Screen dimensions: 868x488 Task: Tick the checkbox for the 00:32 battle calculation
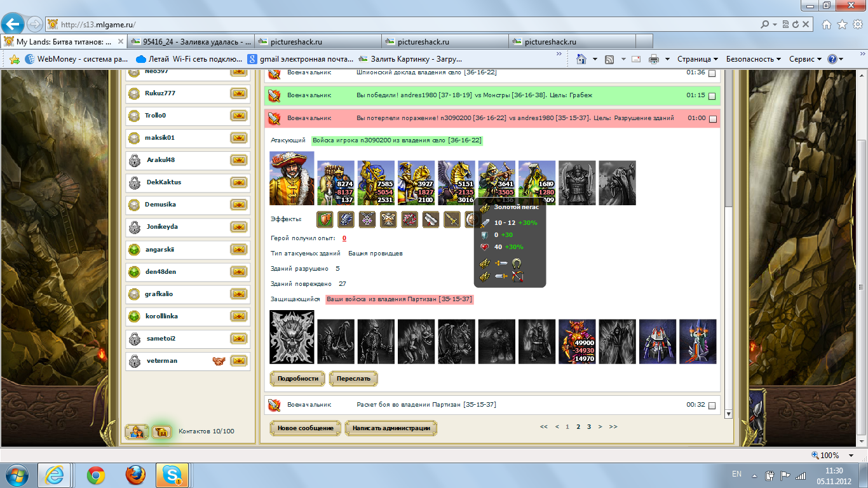[x=712, y=405]
